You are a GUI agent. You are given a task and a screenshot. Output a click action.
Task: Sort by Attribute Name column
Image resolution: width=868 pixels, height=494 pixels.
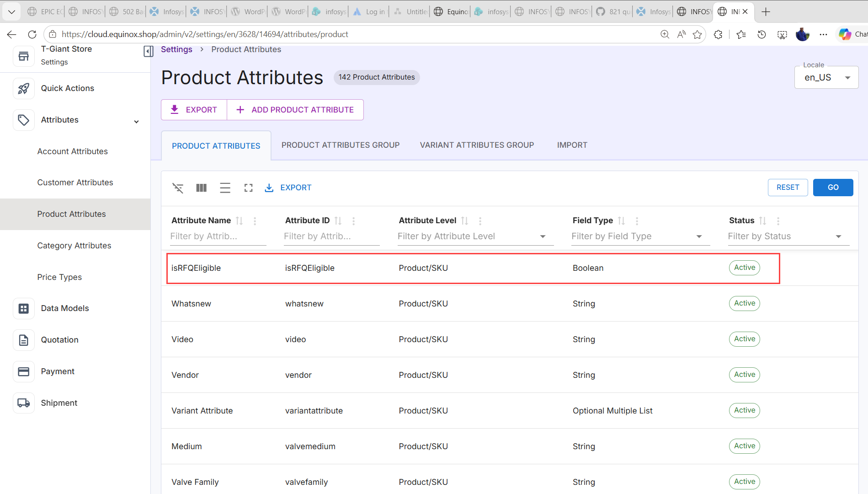[x=239, y=220]
